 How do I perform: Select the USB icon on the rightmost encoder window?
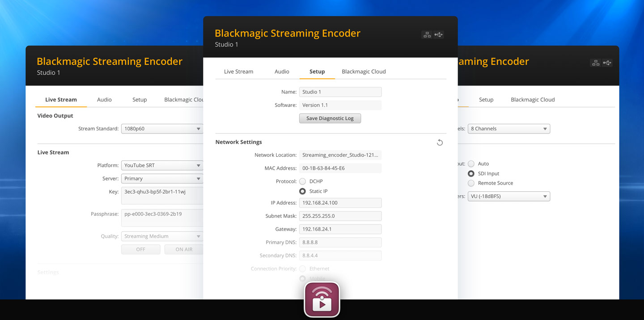(x=607, y=63)
